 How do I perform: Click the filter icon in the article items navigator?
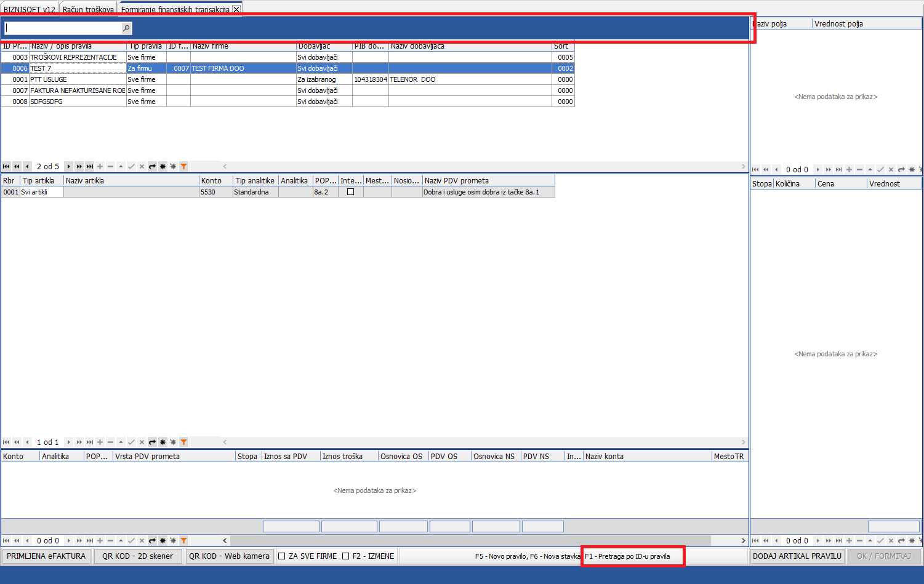(183, 442)
